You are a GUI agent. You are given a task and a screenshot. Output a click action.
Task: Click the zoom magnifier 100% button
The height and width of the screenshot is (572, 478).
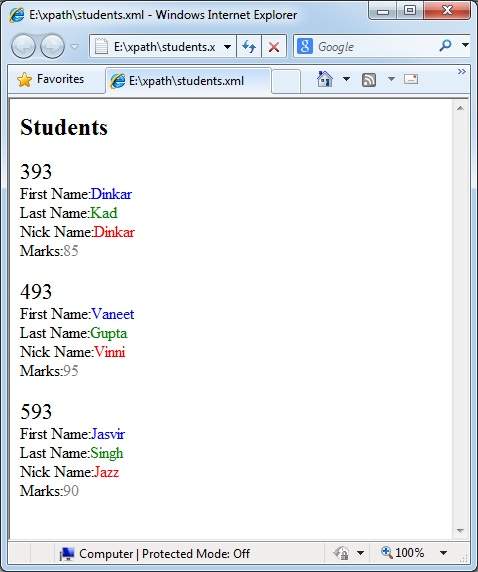(402, 553)
